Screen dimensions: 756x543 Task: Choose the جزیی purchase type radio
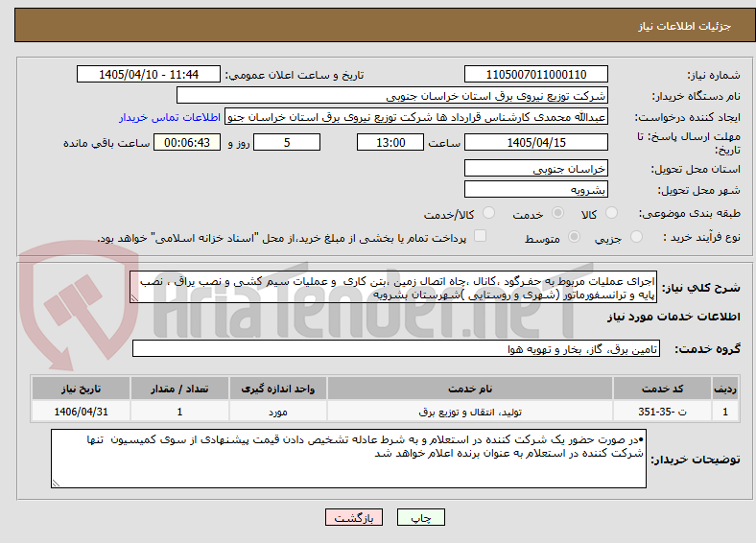(636, 236)
